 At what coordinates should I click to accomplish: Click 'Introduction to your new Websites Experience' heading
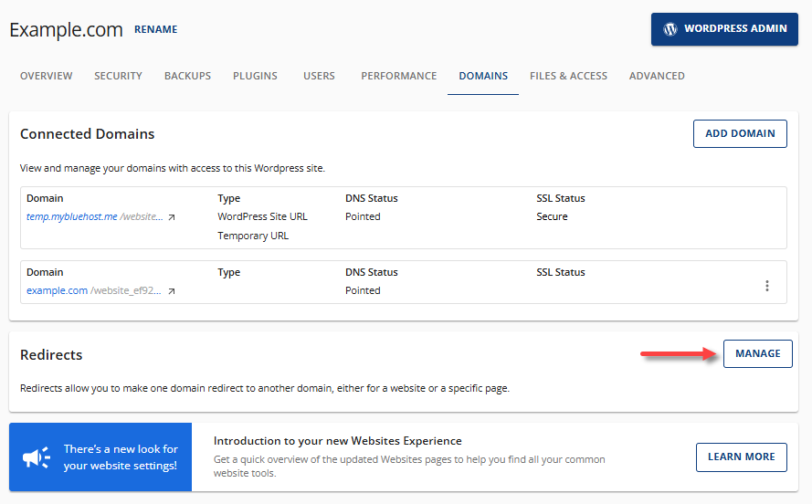click(338, 441)
